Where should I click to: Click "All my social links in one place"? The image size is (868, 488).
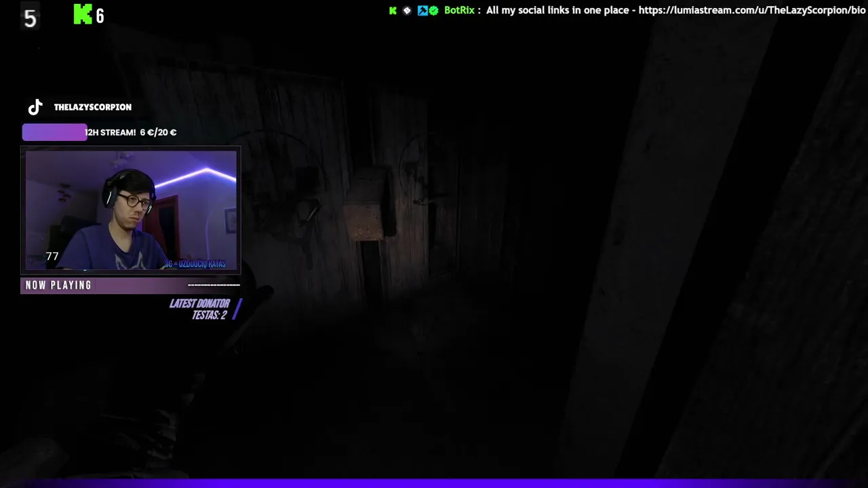[557, 10]
